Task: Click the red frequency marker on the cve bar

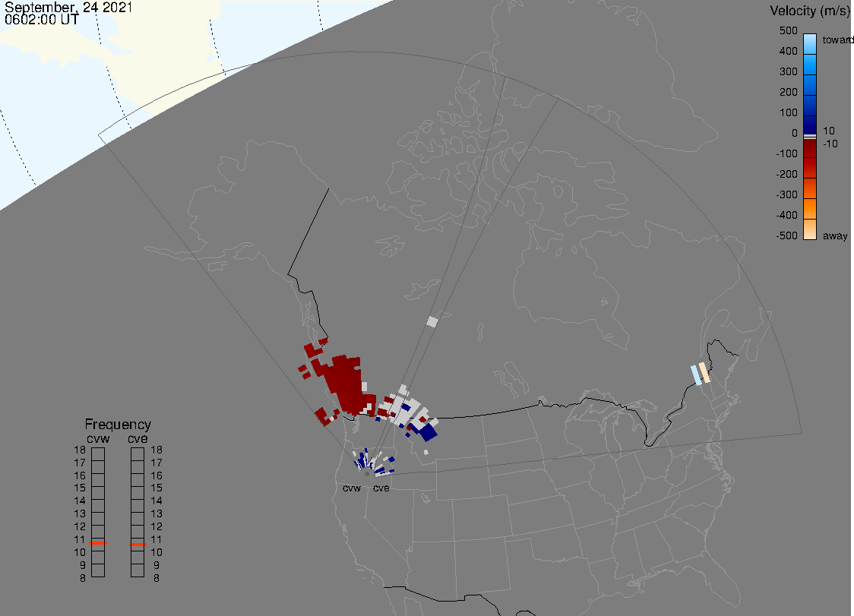Action: pos(138,544)
